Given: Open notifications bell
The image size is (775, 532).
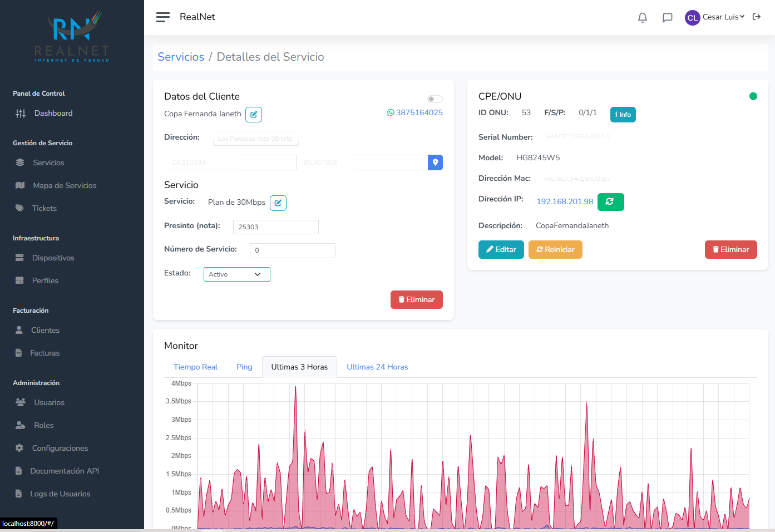Looking at the screenshot, I should [x=643, y=17].
